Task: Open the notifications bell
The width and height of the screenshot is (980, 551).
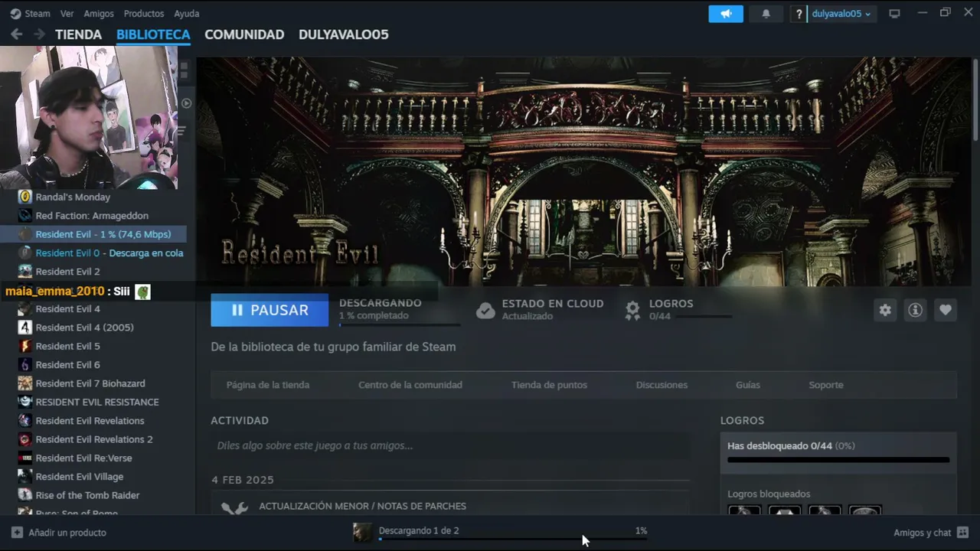Action: 766,14
